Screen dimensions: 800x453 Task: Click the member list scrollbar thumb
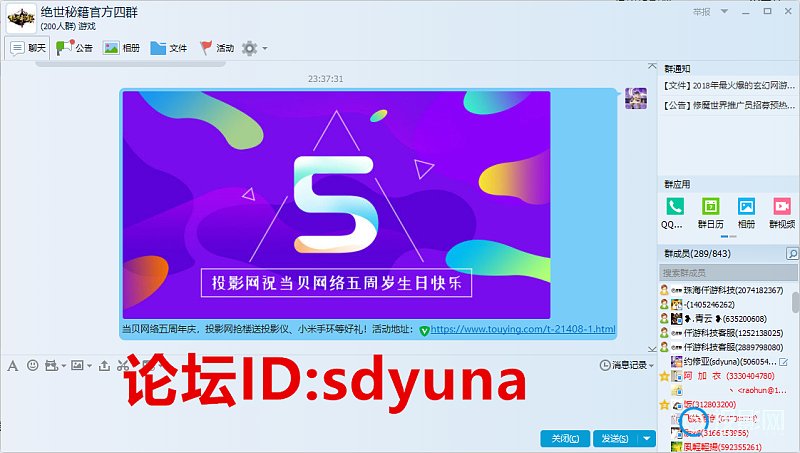click(796, 301)
